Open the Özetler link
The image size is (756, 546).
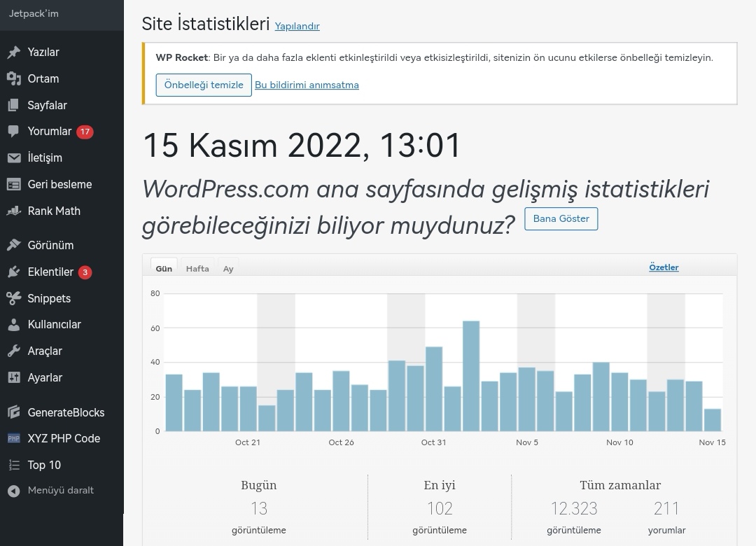pyautogui.click(x=664, y=267)
